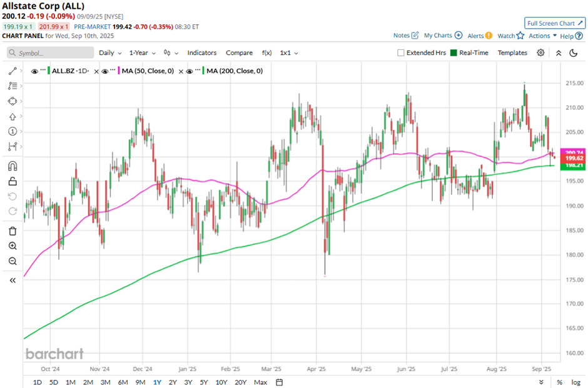Viewport: 588px width, 388px height.
Task: Hide the MA (200, Close, 0) line
Action: point(190,71)
